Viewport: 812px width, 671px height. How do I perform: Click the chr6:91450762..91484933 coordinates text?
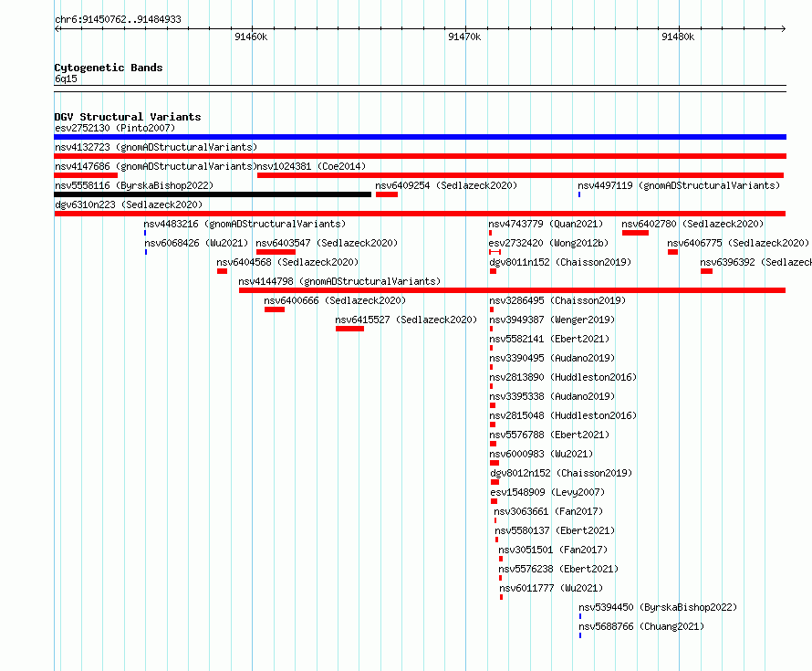(x=118, y=20)
